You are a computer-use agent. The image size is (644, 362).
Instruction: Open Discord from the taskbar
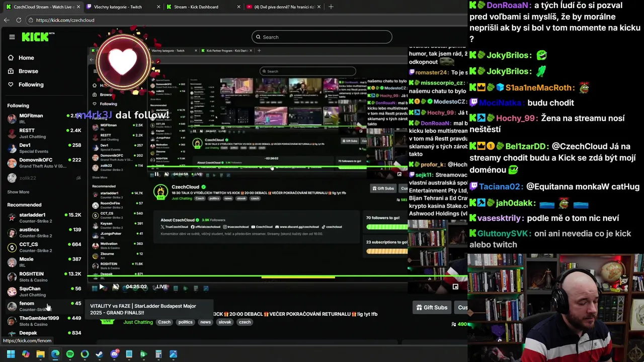coord(114,354)
